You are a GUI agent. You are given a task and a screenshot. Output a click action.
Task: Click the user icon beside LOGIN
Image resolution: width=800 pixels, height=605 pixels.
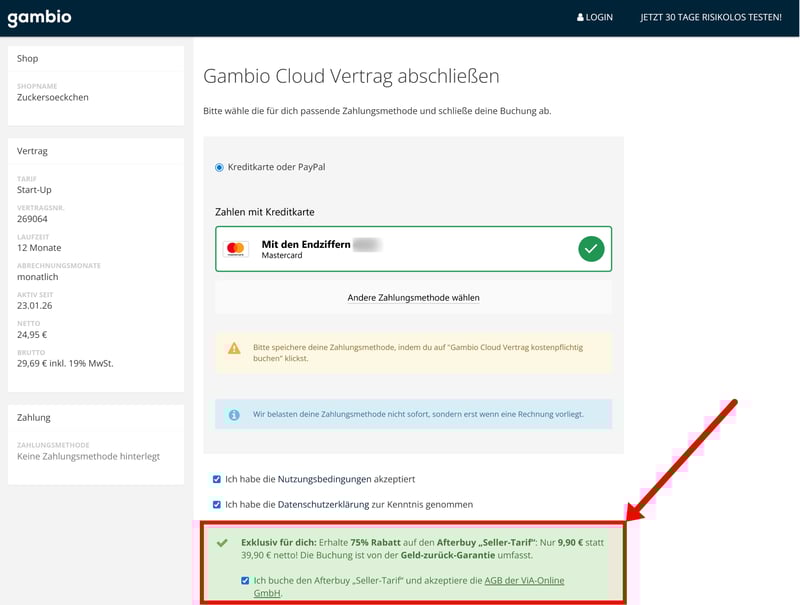(x=580, y=18)
